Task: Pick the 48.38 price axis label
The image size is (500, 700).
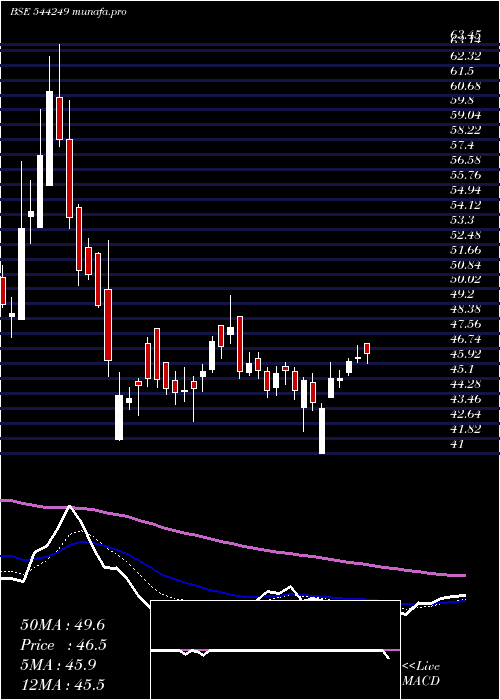Action: [466, 309]
